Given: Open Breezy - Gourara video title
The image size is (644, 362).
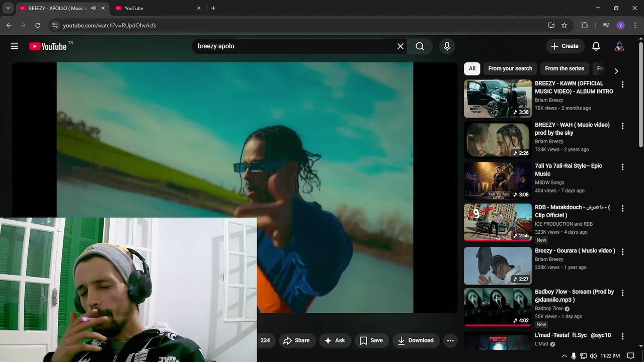Looking at the screenshot, I should click(x=575, y=250).
